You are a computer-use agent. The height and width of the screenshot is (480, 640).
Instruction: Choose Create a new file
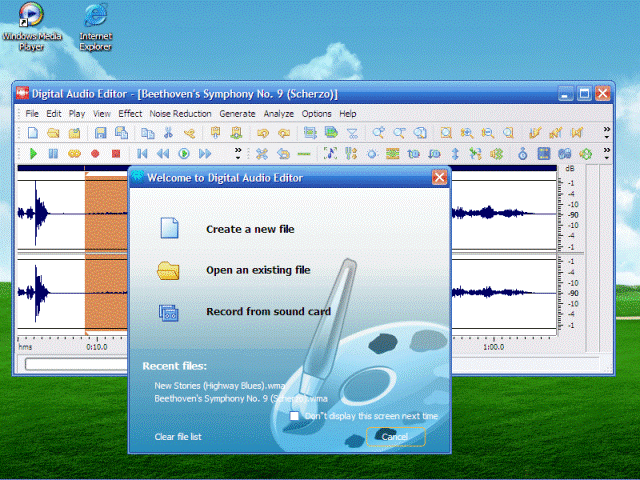point(250,229)
